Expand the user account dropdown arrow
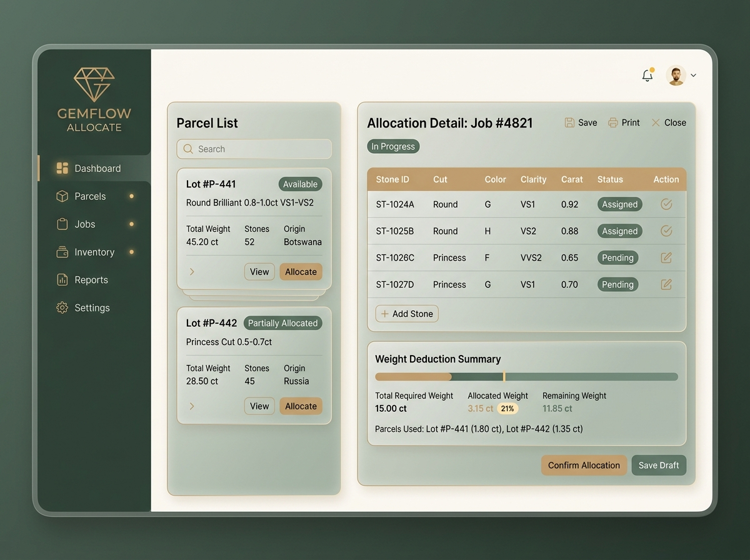Viewport: 750px width, 560px height. point(694,76)
